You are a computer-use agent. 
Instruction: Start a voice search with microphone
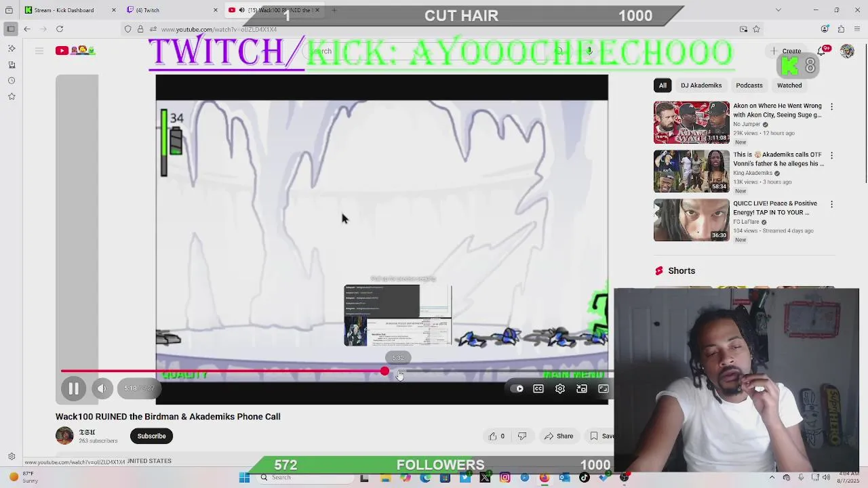point(590,51)
